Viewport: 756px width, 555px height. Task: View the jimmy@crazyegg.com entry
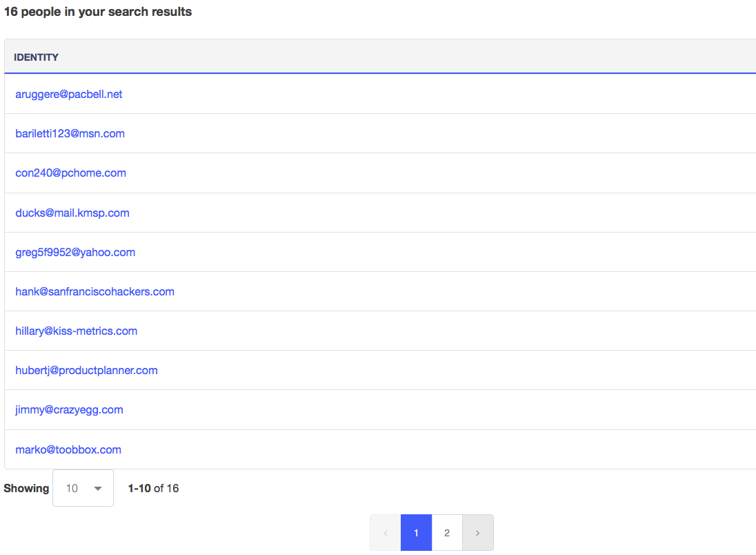pyautogui.click(x=69, y=409)
